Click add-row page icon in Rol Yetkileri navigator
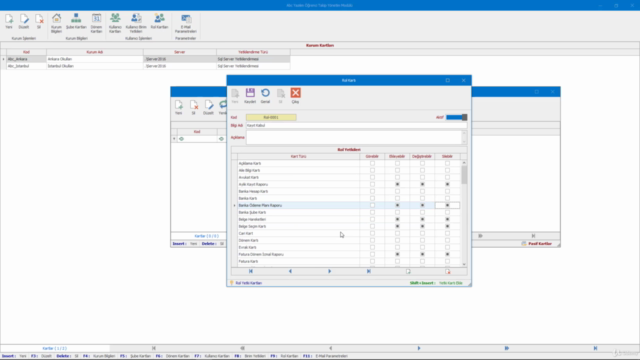 click(408, 271)
